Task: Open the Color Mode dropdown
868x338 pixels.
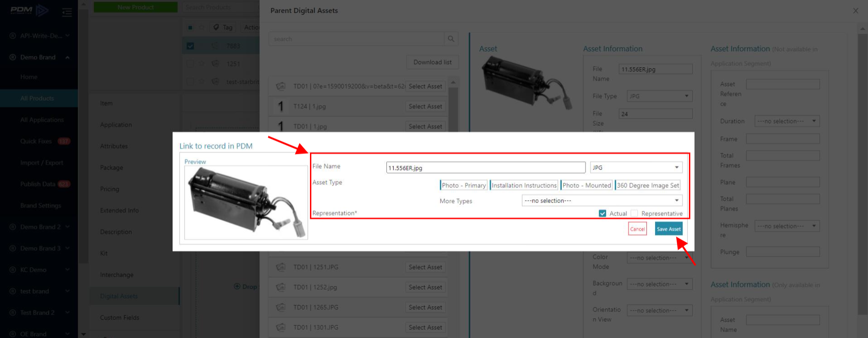Action: coord(659,258)
